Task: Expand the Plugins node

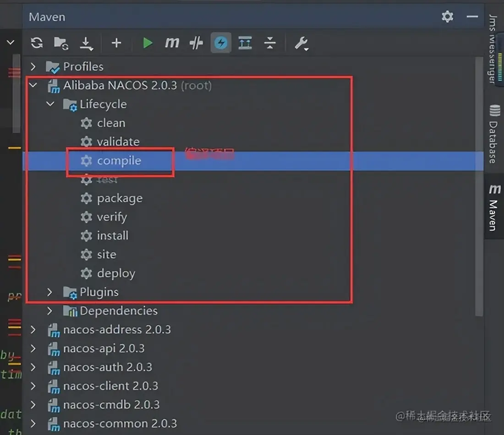Action: [x=50, y=292]
